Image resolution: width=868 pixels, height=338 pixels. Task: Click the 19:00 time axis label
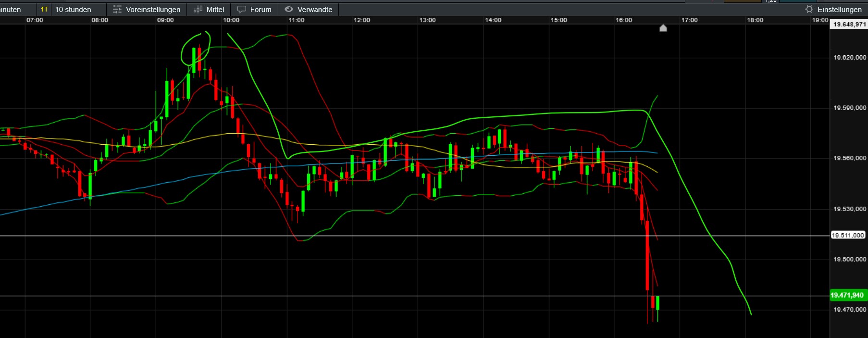coord(820,20)
